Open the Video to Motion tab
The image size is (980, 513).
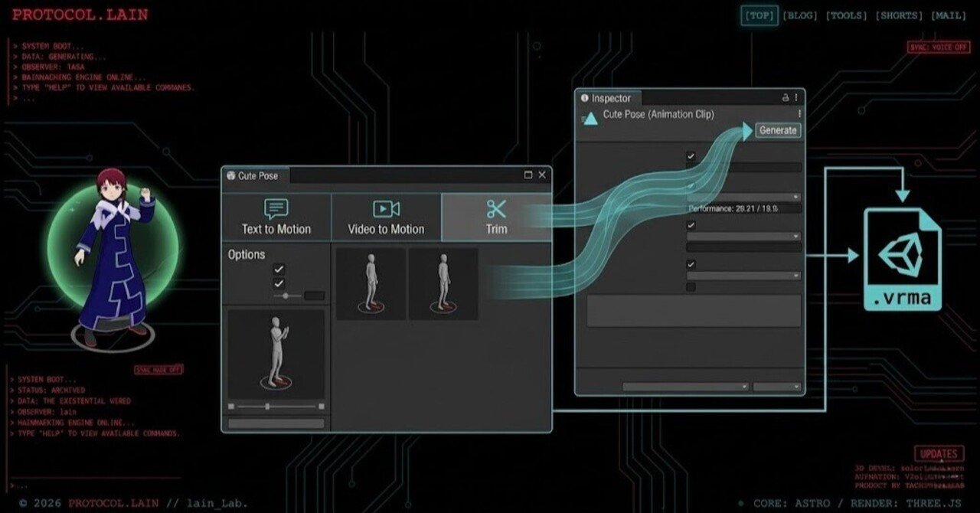[x=386, y=217]
